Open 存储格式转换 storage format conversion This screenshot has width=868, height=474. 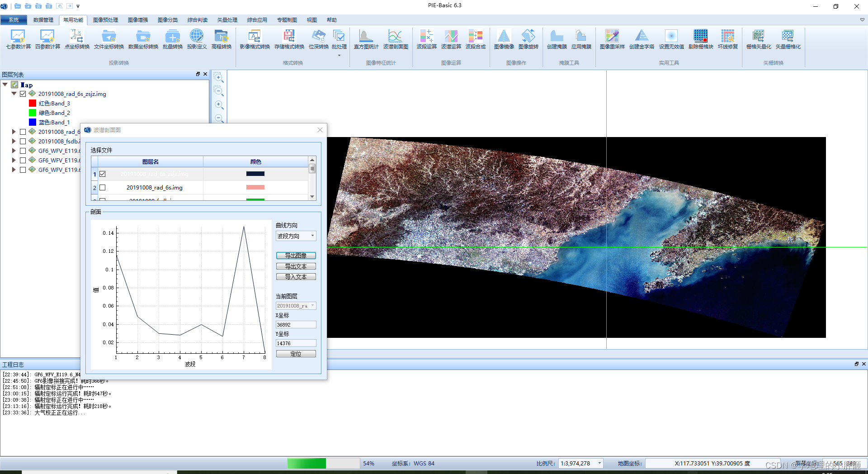[x=289, y=39]
